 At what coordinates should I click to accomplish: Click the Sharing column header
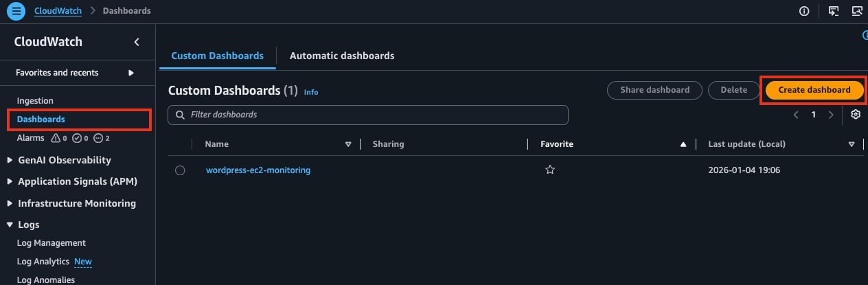tap(388, 144)
